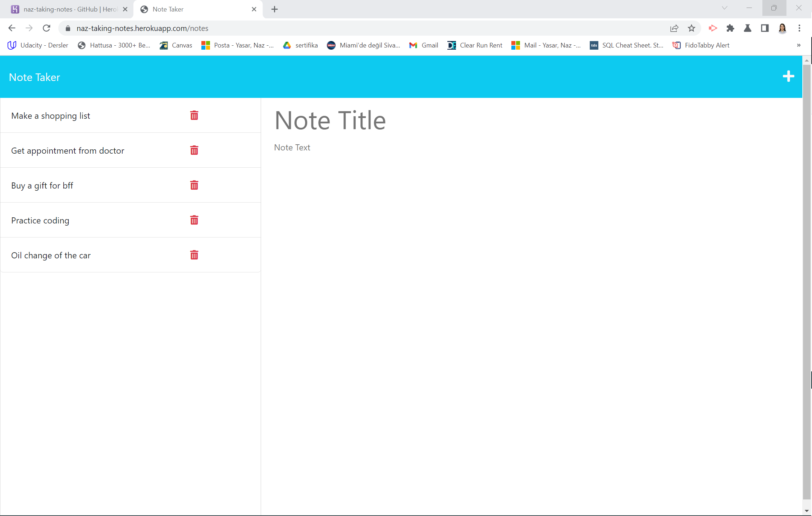Open the Gmail bookmark
Viewport: 812px width, 516px height.
pyautogui.click(x=424, y=45)
